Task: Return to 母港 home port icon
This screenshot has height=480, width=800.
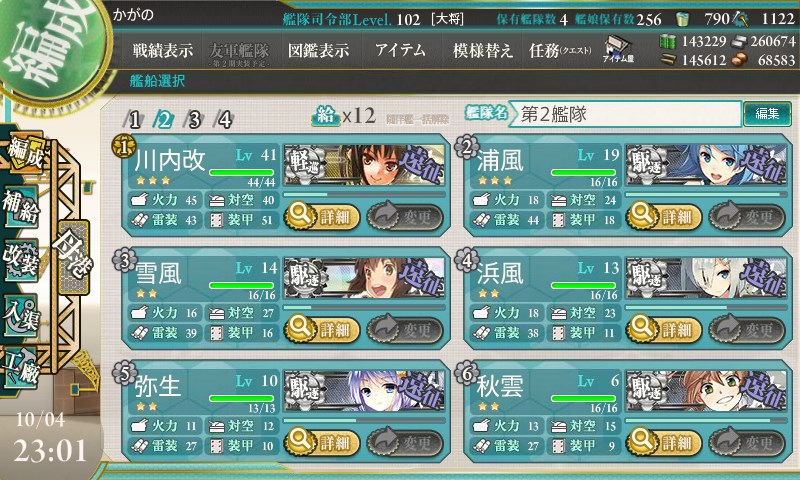Action: pyautogui.click(x=74, y=258)
